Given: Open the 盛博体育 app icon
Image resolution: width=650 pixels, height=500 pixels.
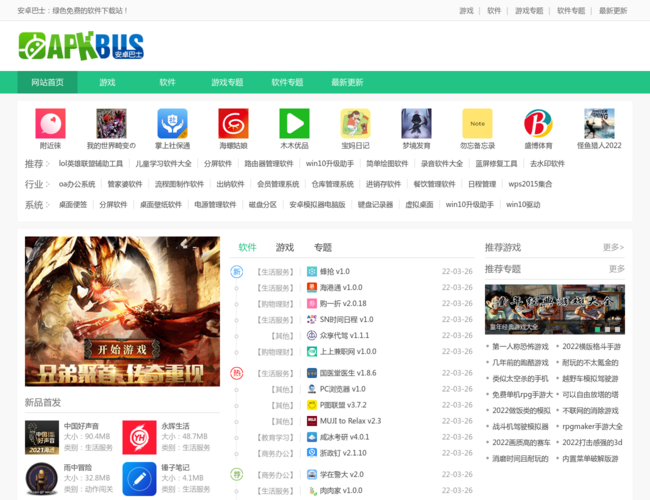Looking at the screenshot, I should click(538, 123).
